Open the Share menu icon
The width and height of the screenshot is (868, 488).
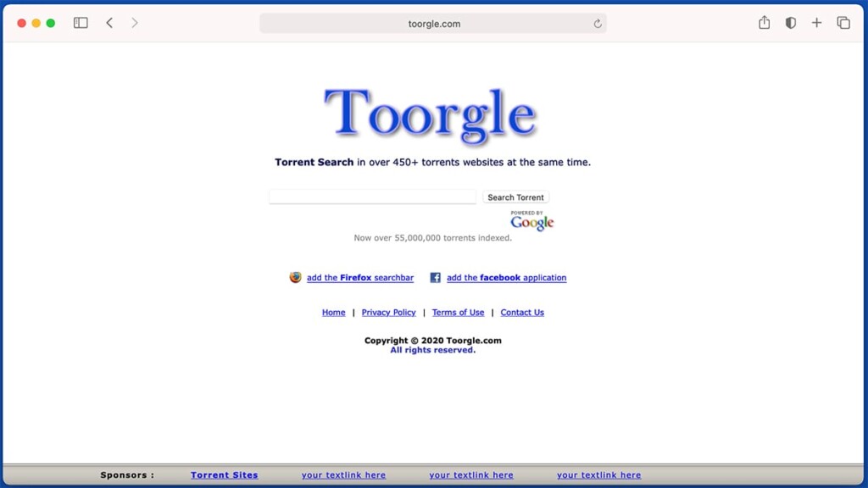[x=764, y=23]
